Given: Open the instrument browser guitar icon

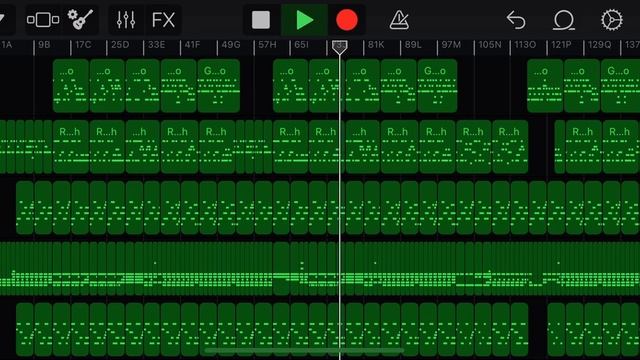Looking at the screenshot, I should (80, 20).
